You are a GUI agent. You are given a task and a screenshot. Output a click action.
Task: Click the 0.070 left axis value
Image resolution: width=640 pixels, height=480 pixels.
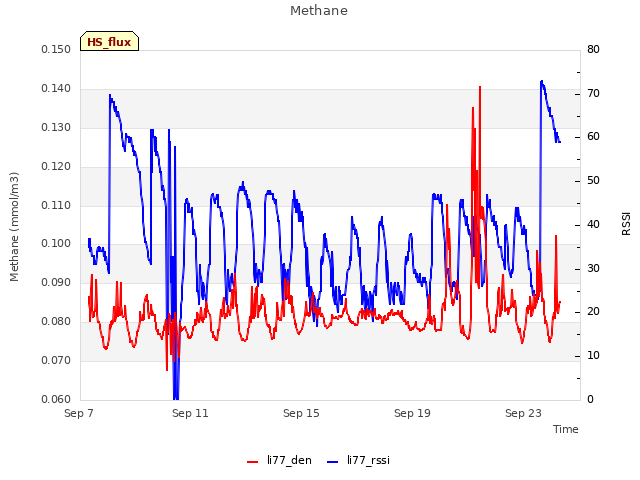[x=56, y=360]
